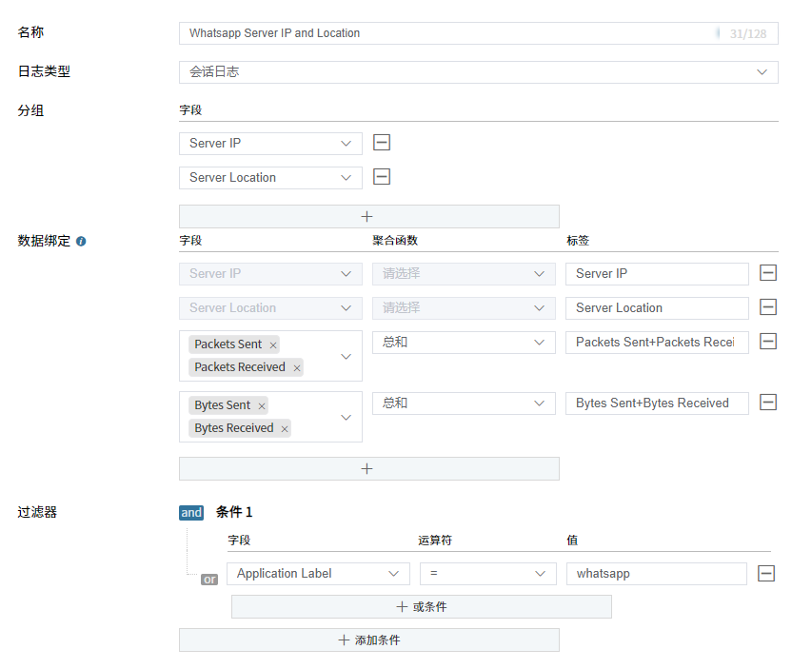Click the info icon beside 数据绑定
The image size is (812, 669).
tap(80, 242)
